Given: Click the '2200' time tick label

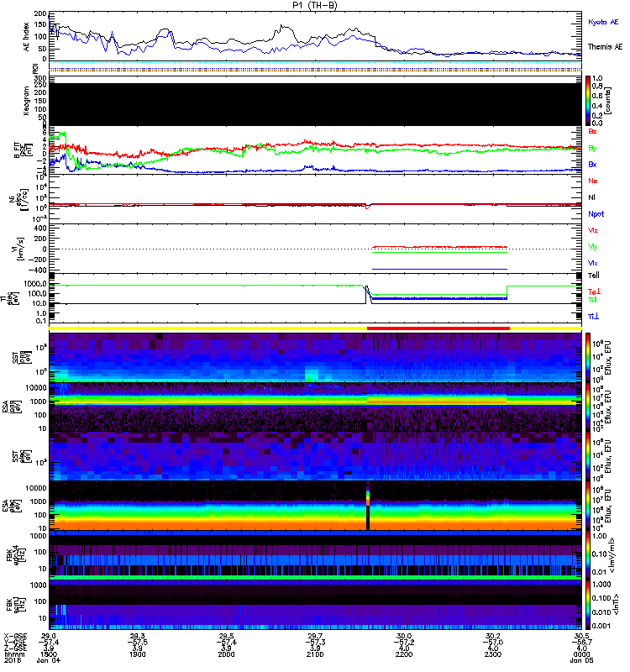Looking at the screenshot, I should 404,654.
